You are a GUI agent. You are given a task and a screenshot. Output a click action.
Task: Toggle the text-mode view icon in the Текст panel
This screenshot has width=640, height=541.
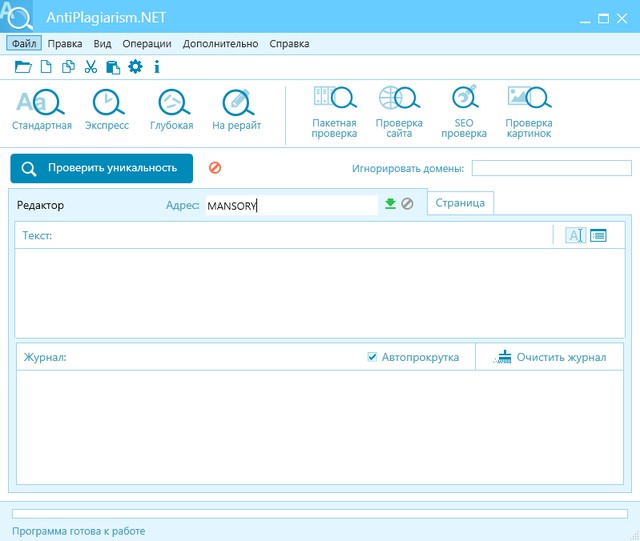tap(576, 235)
